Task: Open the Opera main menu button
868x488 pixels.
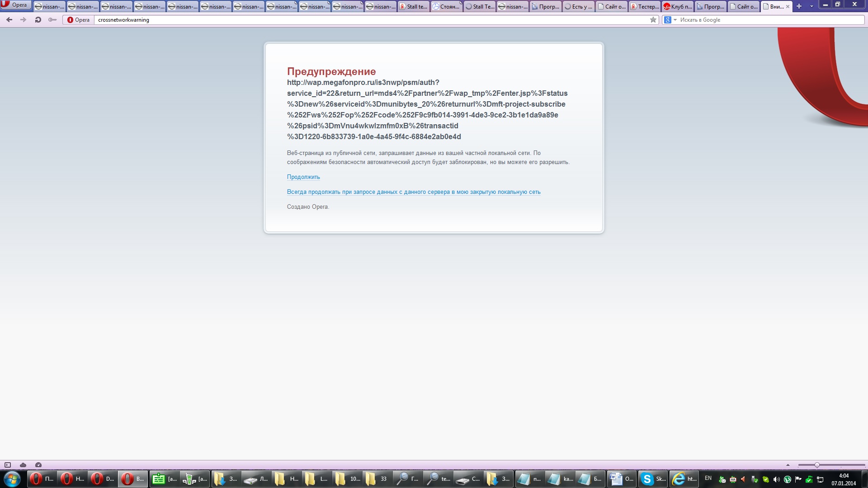Action: (16, 5)
